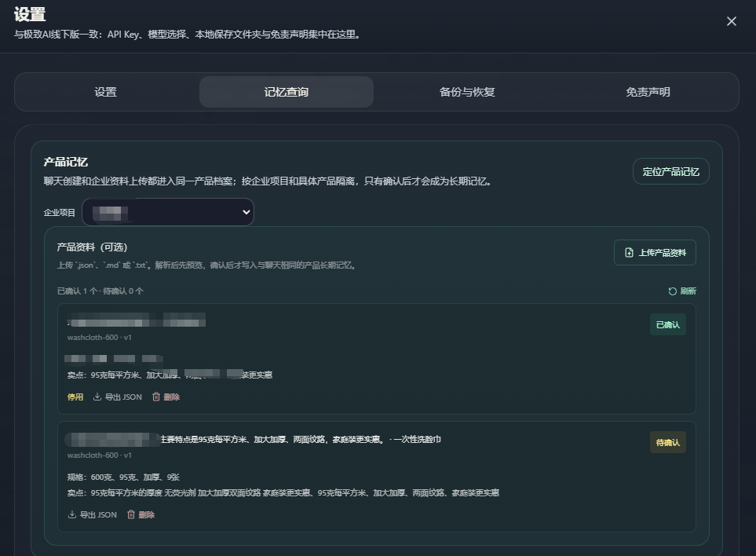Click the 产品资料（可选） heading
Image resolution: width=756 pixels, height=556 pixels.
(x=92, y=247)
